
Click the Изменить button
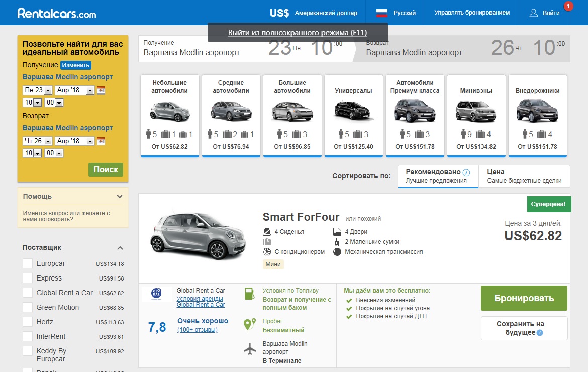76,65
